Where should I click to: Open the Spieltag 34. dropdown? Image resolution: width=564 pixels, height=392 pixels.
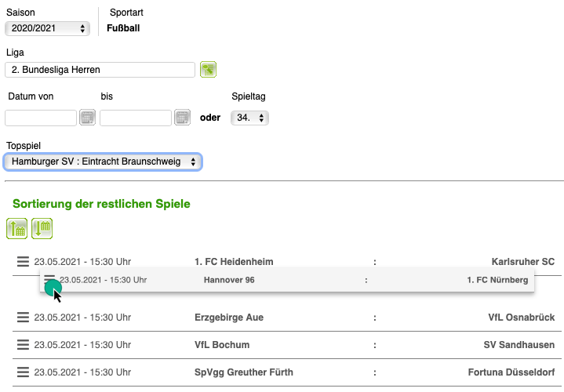click(x=249, y=118)
